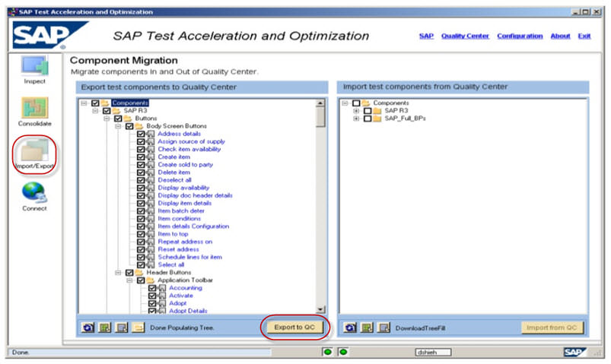Screen dimensions: 611x364
Task: Click the first icon in export toolbar
Action: [88, 328]
